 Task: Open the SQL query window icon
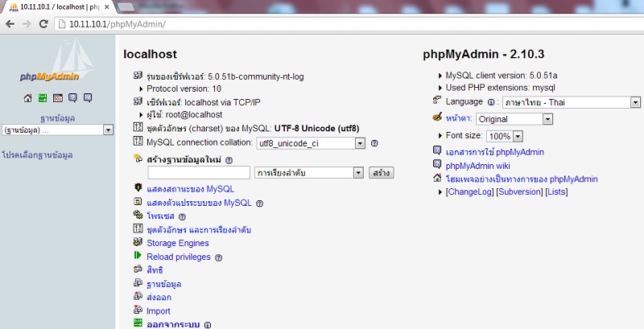(58, 98)
